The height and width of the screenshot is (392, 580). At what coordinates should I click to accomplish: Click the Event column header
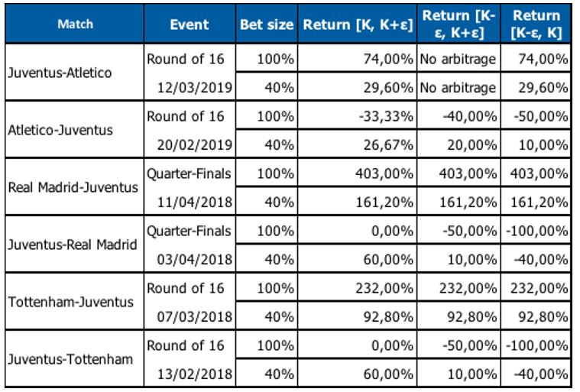190,24
